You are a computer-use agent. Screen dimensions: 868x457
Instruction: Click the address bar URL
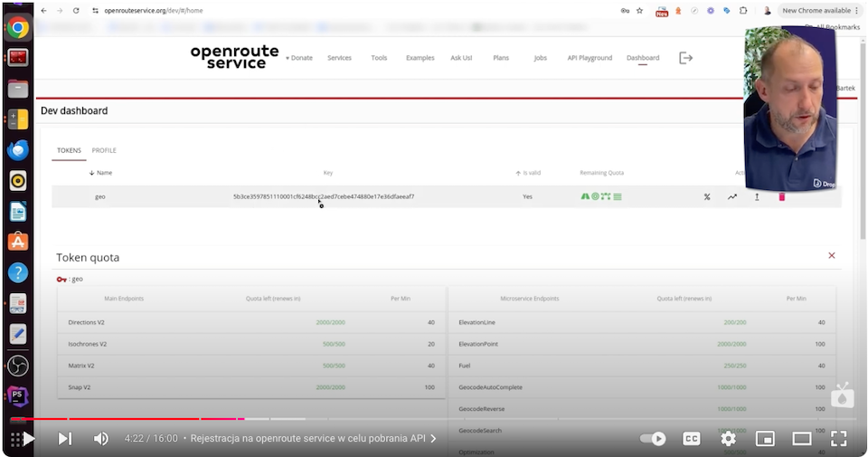point(154,11)
